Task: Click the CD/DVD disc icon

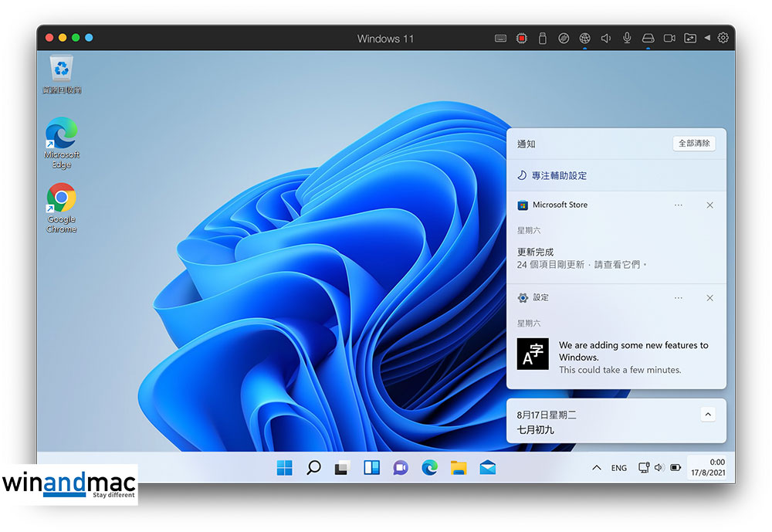Action: pos(564,38)
